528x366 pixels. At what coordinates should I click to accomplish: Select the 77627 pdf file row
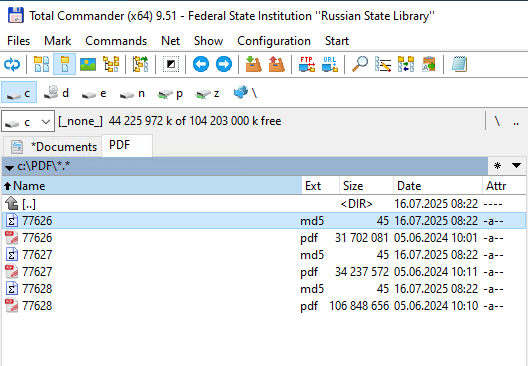(264, 272)
